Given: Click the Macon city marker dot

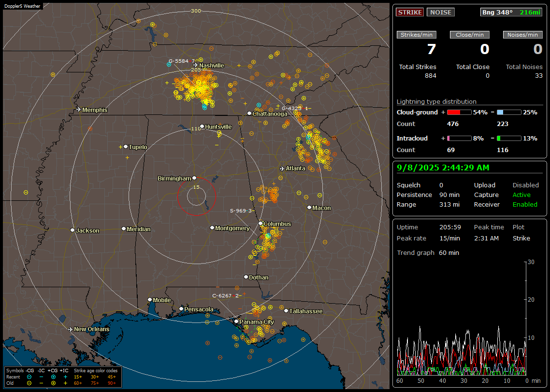Looking at the screenshot, I should [x=309, y=208].
